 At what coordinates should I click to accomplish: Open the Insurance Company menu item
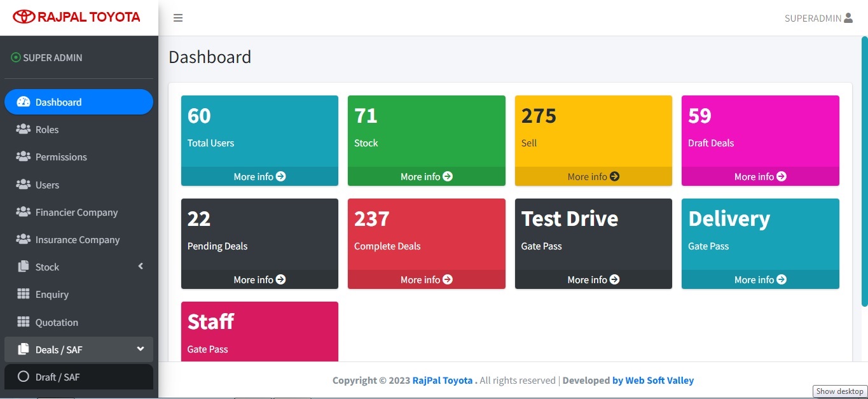tap(79, 239)
